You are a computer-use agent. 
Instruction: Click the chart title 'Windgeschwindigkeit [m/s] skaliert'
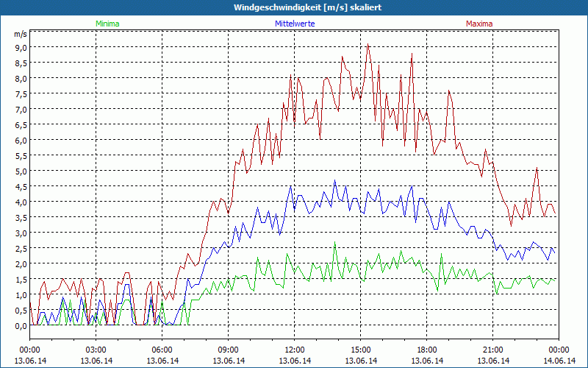307,7
